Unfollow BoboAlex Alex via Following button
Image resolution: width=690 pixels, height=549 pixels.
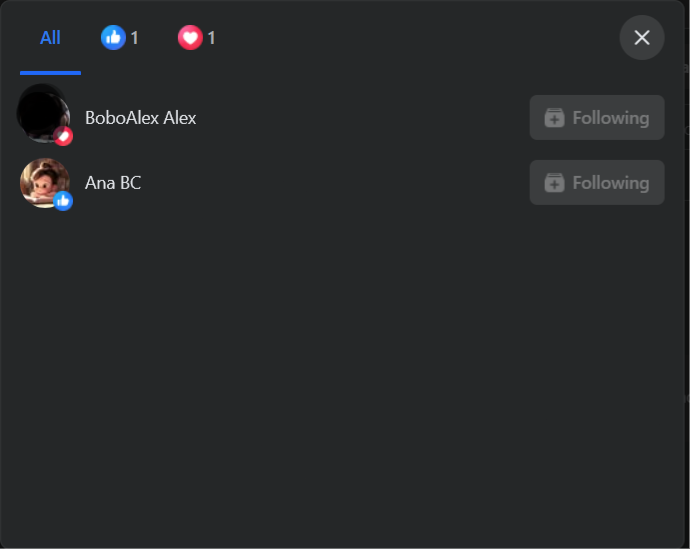click(x=597, y=117)
